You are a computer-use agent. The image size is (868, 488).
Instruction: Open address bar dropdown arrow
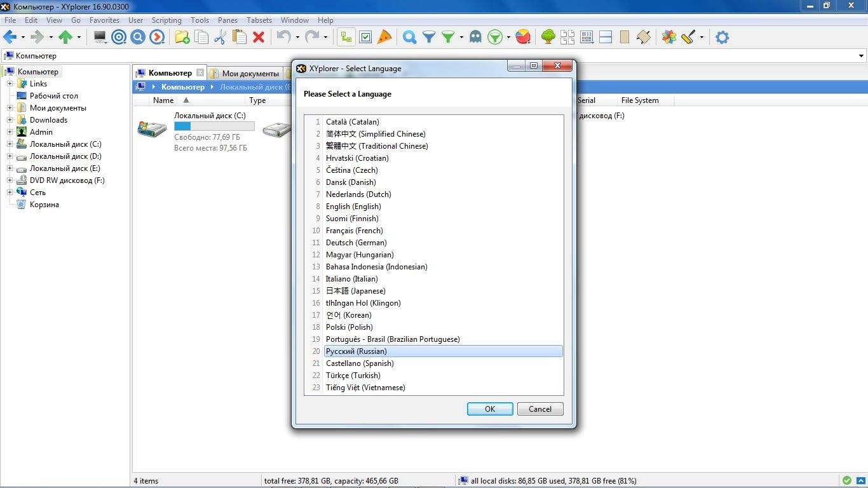(862, 56)
